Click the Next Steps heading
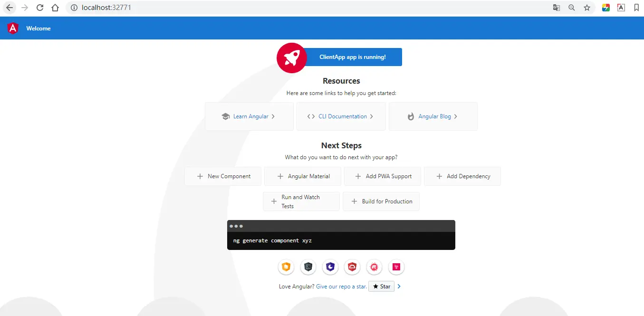 (341, 145)
